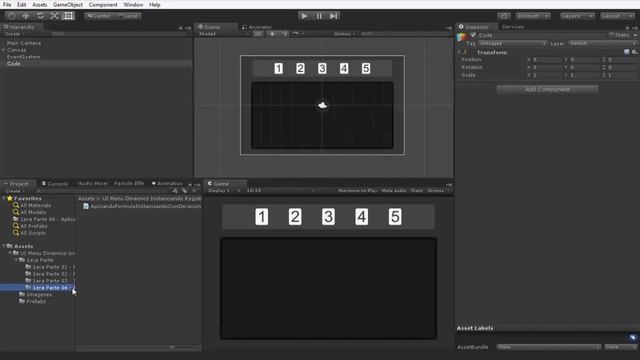Screen dimensions: 640x360
Task: Toggle Mute audio in Game view
Action: [x=394, y=191]
